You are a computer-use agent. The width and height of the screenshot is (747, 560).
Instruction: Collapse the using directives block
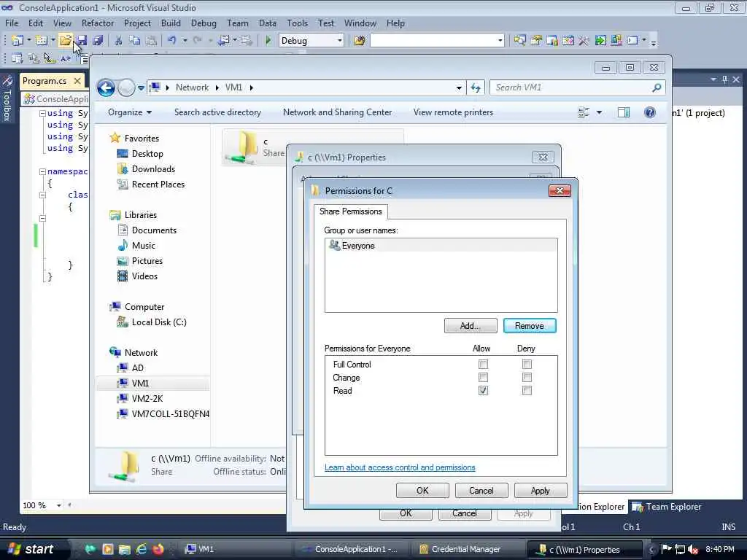pos(42,113)
